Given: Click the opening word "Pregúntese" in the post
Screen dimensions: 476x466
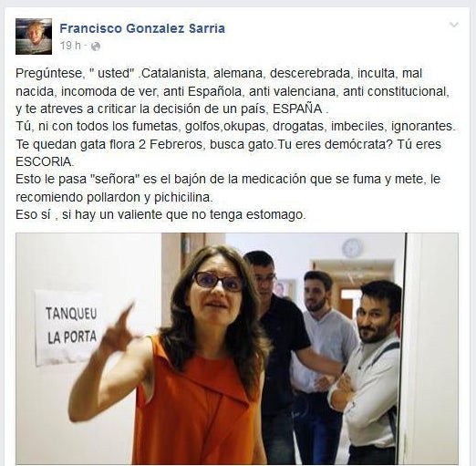Looking at the screenshot, I should point(48,74).
